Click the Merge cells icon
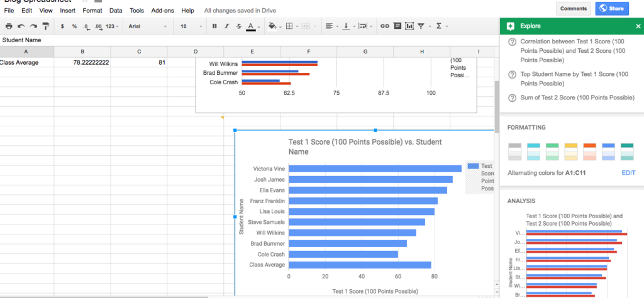The height and width of the screenshot is (298, 644). pyautogui.click(x=305, y=26)
